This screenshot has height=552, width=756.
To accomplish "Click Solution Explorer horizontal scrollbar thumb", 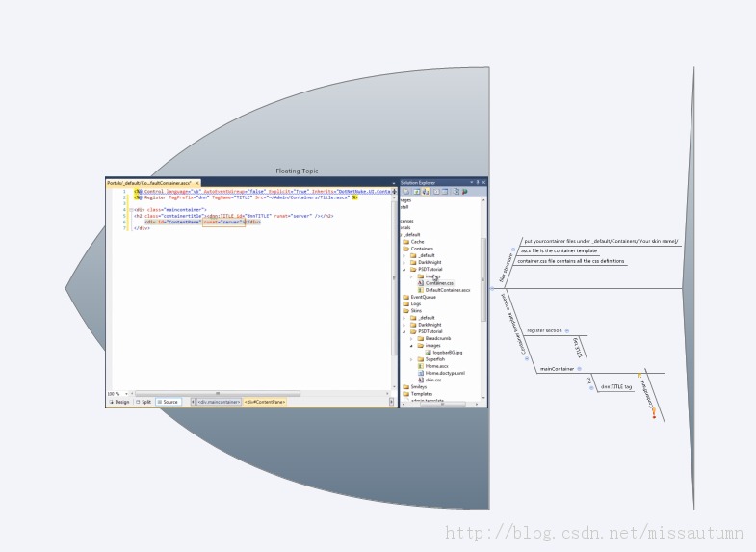I will 443,404.
